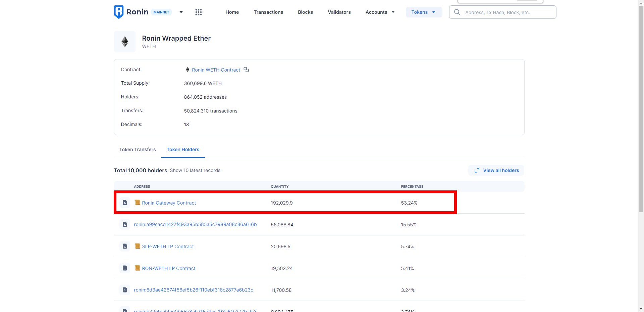
Task: Copy the WETH contract address
Action: point(246,70)
